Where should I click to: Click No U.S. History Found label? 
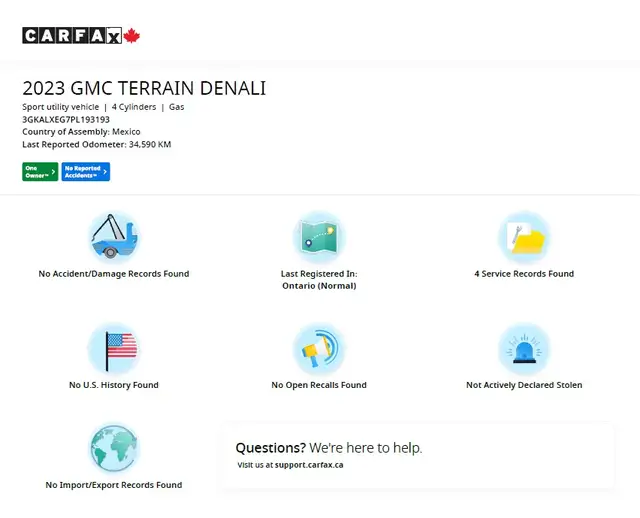[x=113, y=385]
